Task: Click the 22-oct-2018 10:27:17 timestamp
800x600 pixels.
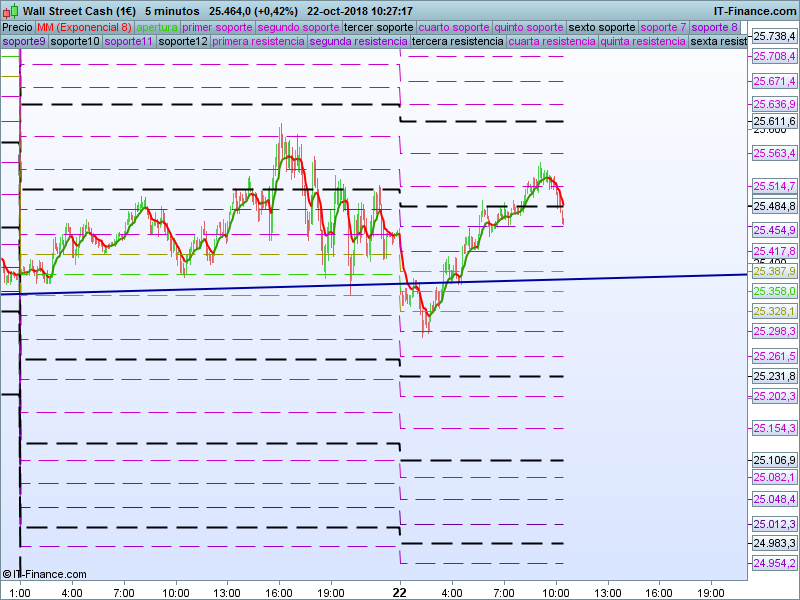Action: 360,11
